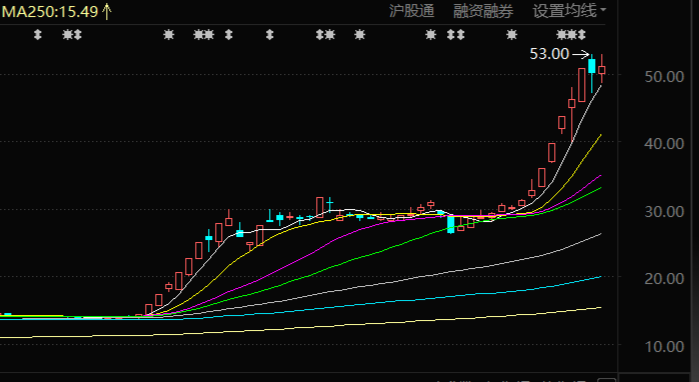Click the 20.00 price axis label
This screenshot has width=699, height=382.
tap(664, 279)
